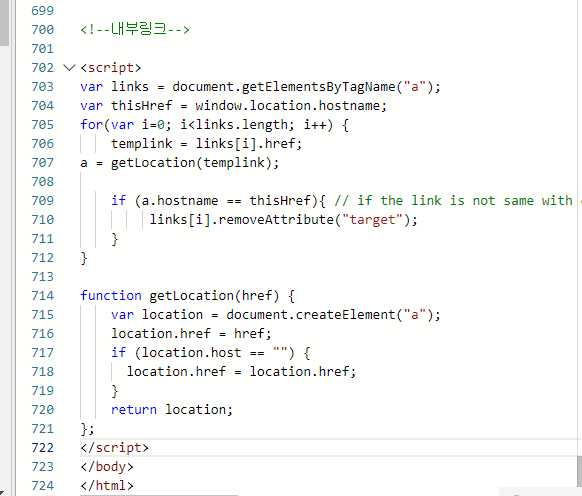The height and width of the screenshot is (496, 582).
Task: Click line number 709 in the gutter
Action: click(x=43, y=201)
